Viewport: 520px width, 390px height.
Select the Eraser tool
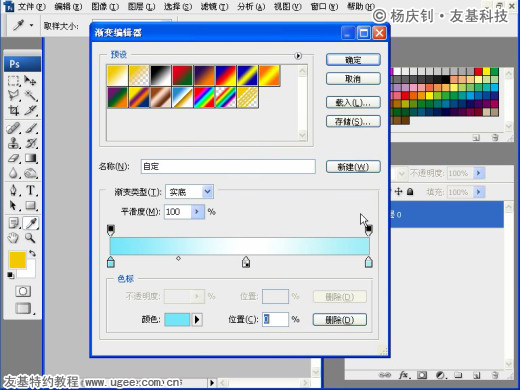click(x=13, y=158)
